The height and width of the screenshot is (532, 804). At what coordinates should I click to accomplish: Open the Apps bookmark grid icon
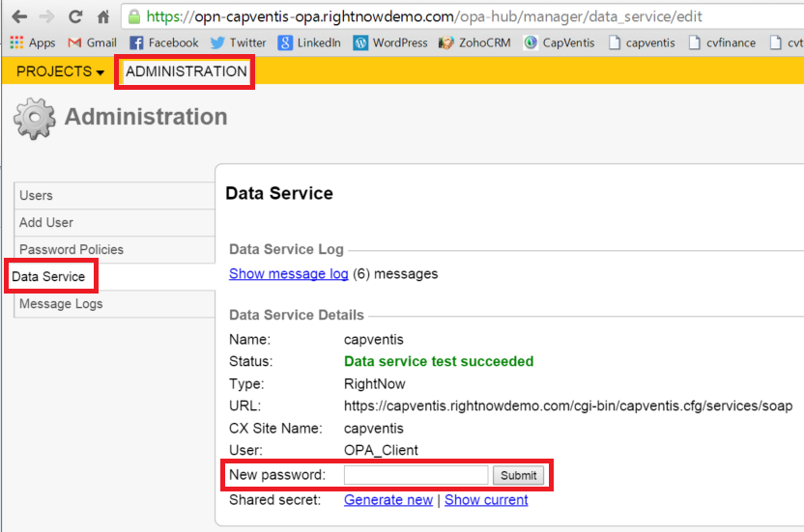point(15,42)
